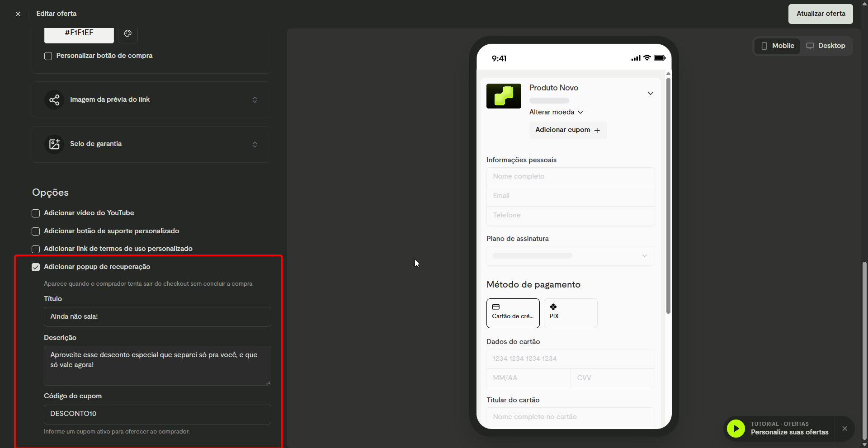Viewport: 868px width, 448px height.
Task: Dismiss the tutorial ofertas banner
Action: [845, 429]
